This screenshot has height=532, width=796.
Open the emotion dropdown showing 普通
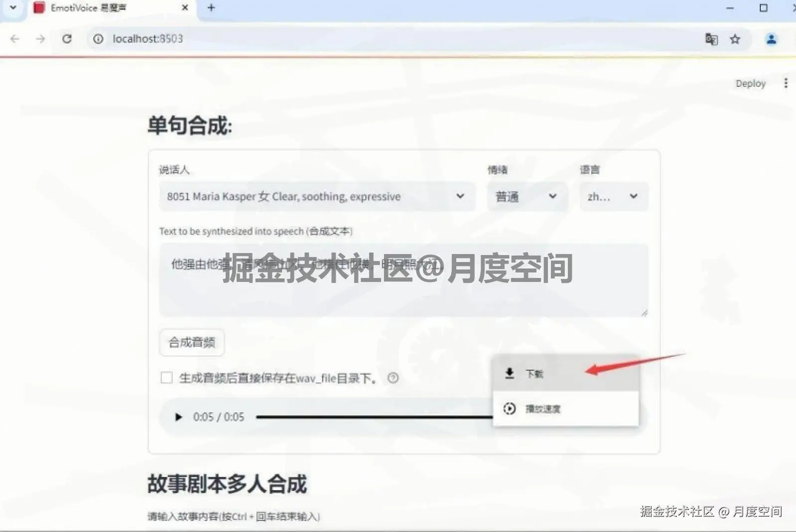pyautogui.click(x=527, y=196)
